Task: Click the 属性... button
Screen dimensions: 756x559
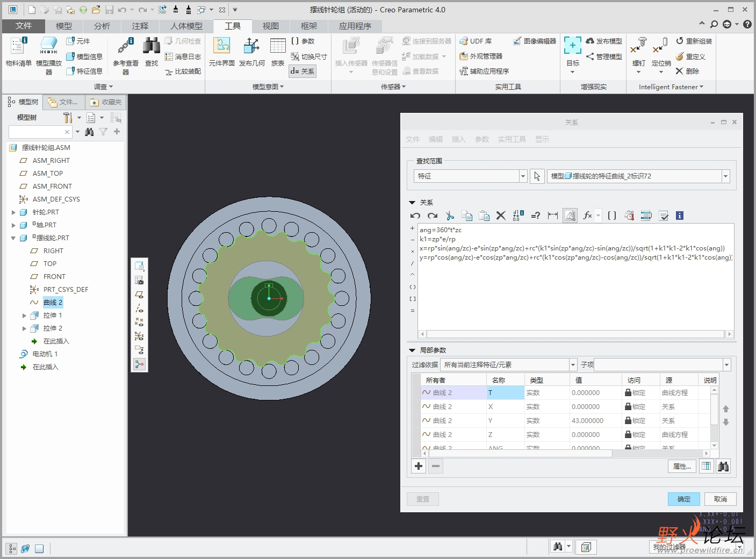Action: (682, 466)
